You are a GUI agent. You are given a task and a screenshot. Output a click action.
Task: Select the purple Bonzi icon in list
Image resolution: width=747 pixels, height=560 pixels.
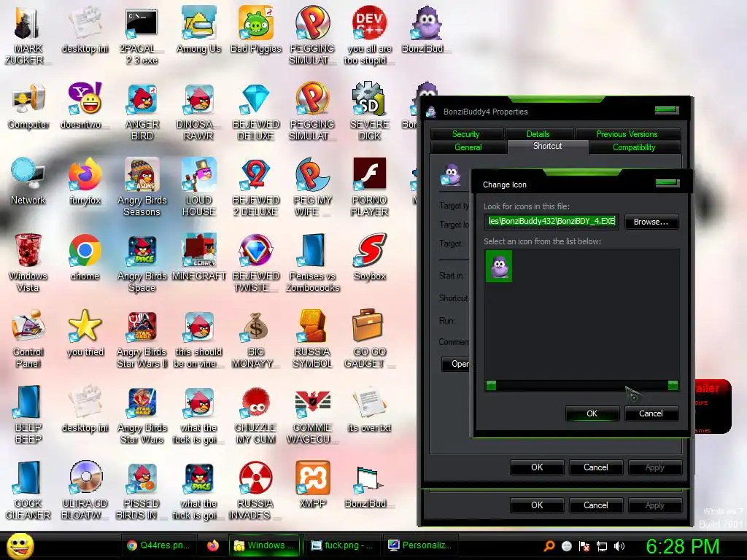pyautogui.click(x=499, y=266)
